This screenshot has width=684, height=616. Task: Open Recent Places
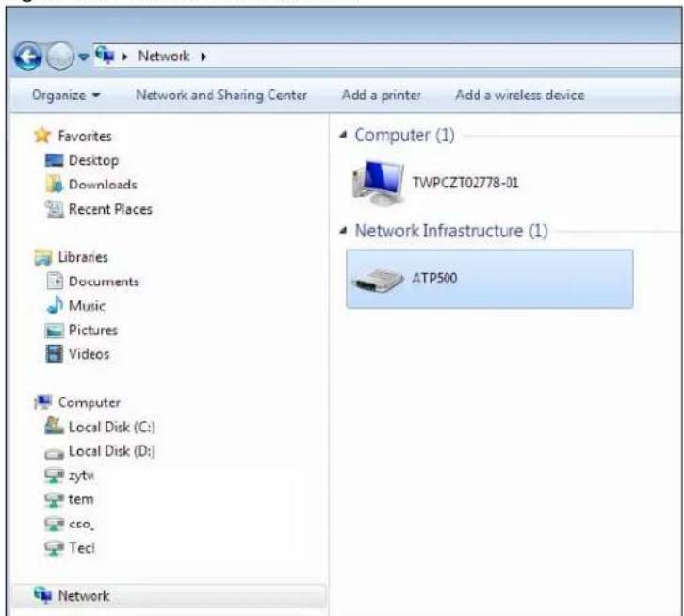(x=110, y=209)
